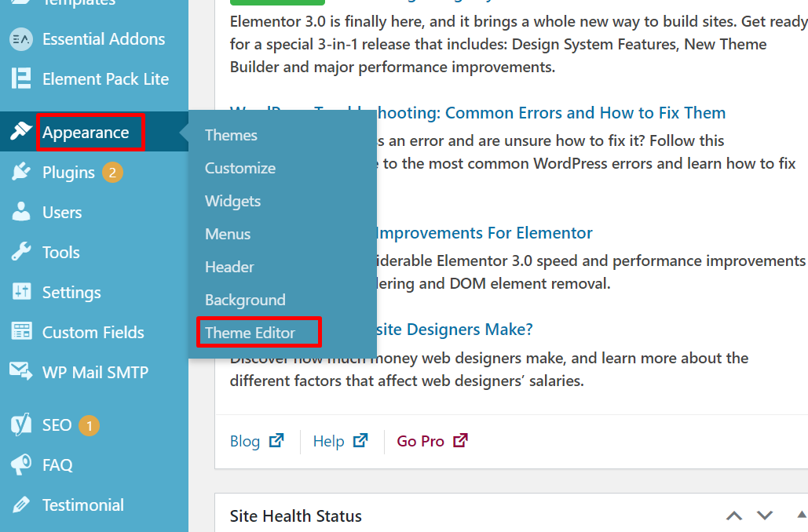Open the WP Mail SMTP menu
808x532 pixels.
coord(94,372)
